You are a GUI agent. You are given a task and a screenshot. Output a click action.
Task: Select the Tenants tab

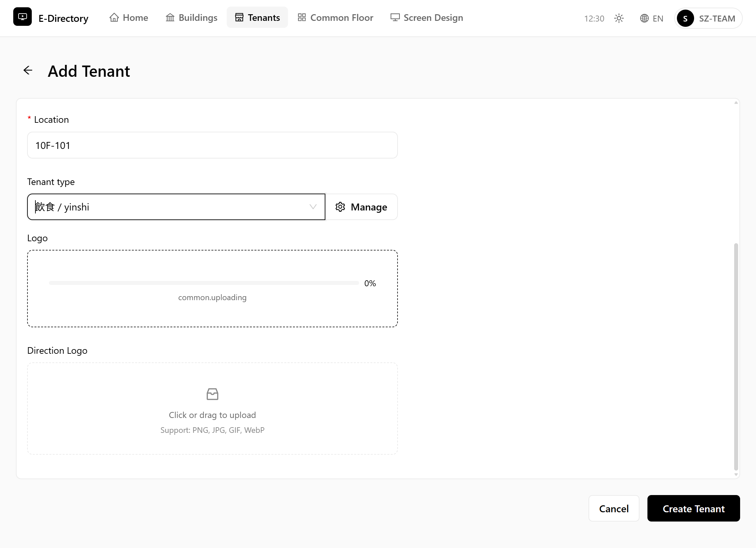(257, 17)
